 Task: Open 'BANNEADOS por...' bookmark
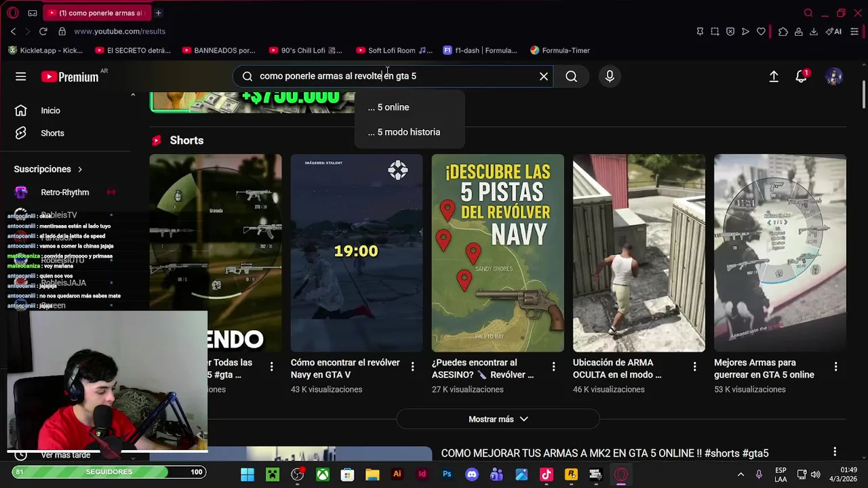tap(218, 50)
